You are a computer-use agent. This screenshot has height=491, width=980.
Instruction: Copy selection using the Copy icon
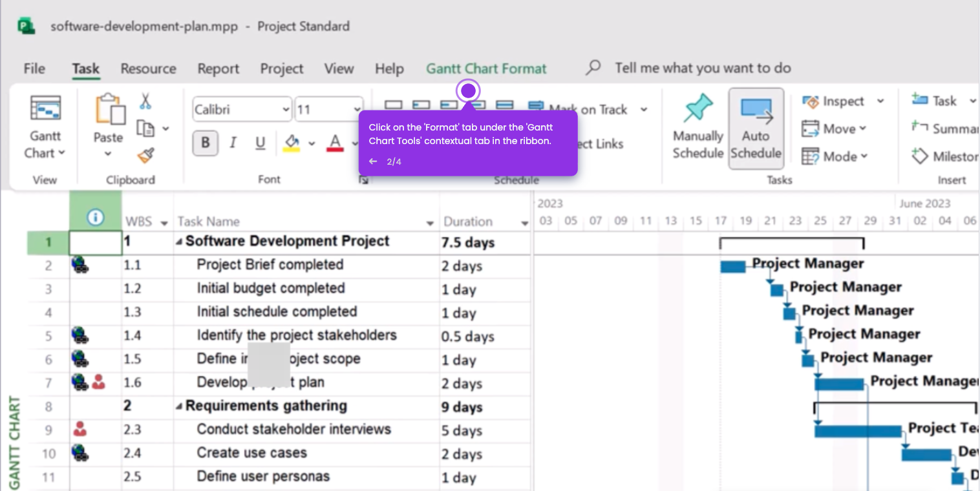(x=145, y=129)
